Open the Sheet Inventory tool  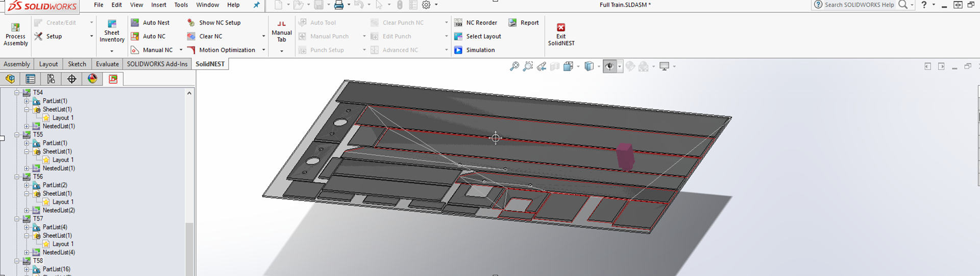pyautogui.click(x=112, y=24)
